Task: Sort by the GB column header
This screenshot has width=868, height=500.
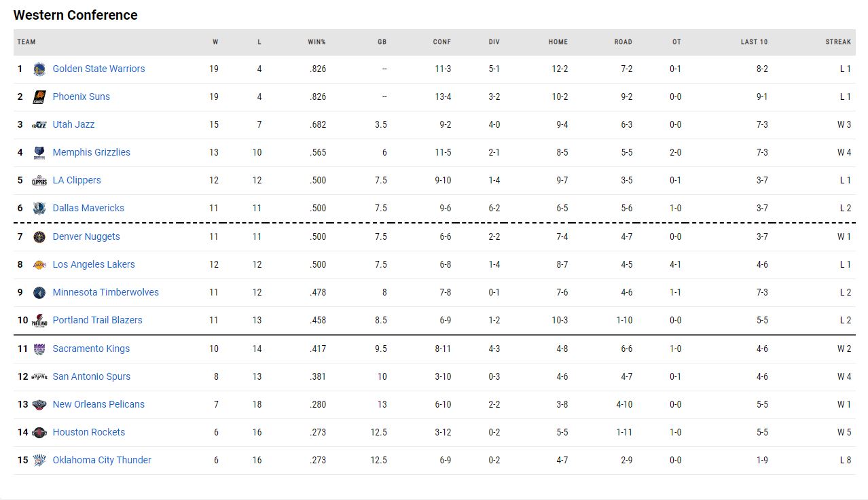Action: click(x=382, y=42)
